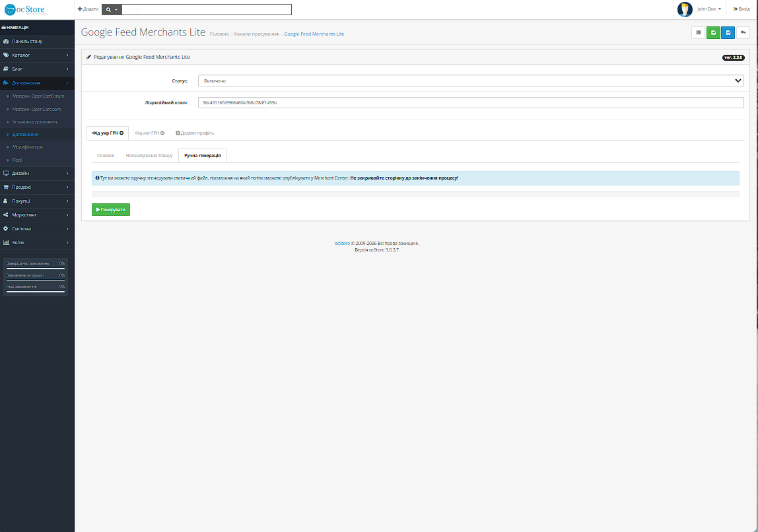Click the Завершених замовлень progress bar
Viewport: 758px width, 532px height.
coord(36,269)
